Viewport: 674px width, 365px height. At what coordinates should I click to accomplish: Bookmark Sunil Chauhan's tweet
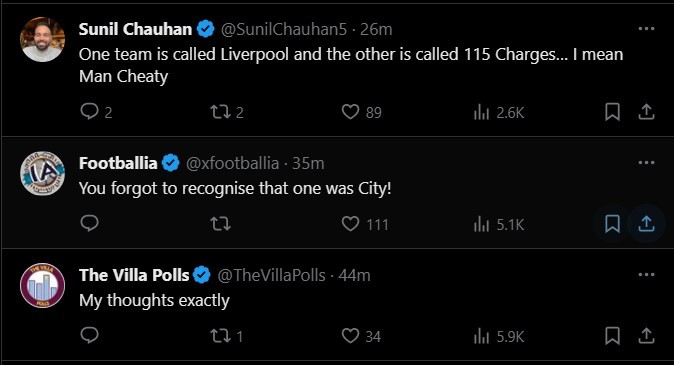click(612, 112)
